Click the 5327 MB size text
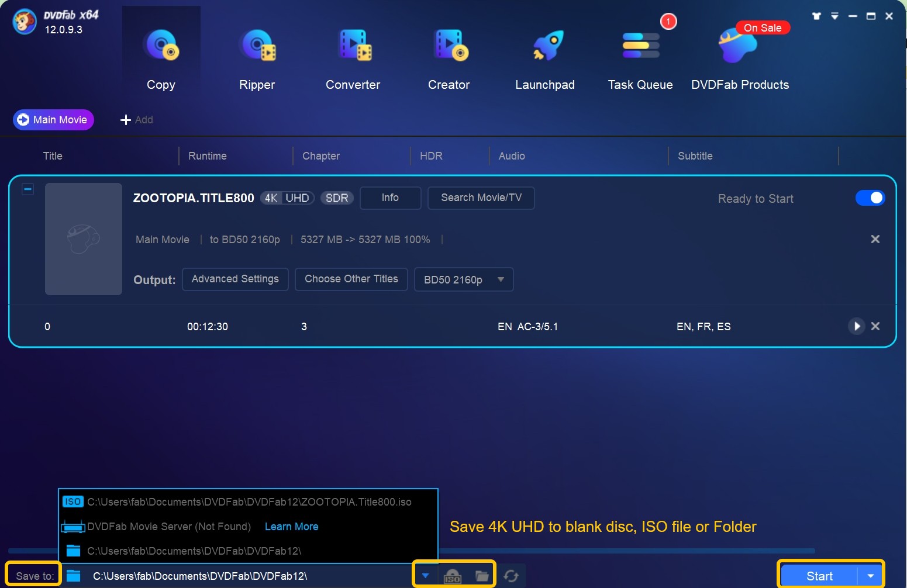This screenshot has width=907, height=588. [365, 240]
